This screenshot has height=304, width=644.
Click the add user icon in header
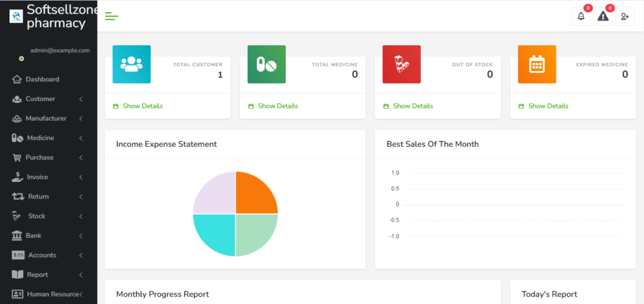pos(625,16)
